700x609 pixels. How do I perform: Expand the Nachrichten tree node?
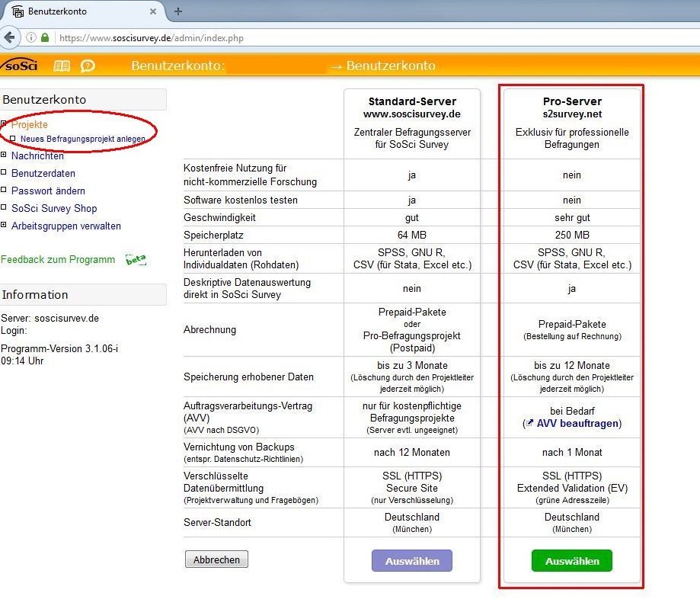[x=4, y=155]
